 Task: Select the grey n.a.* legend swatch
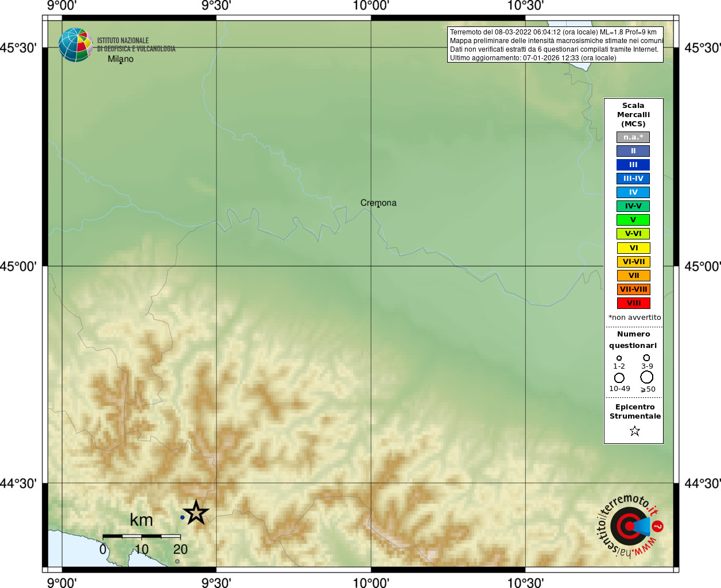[x=634, y=137]
